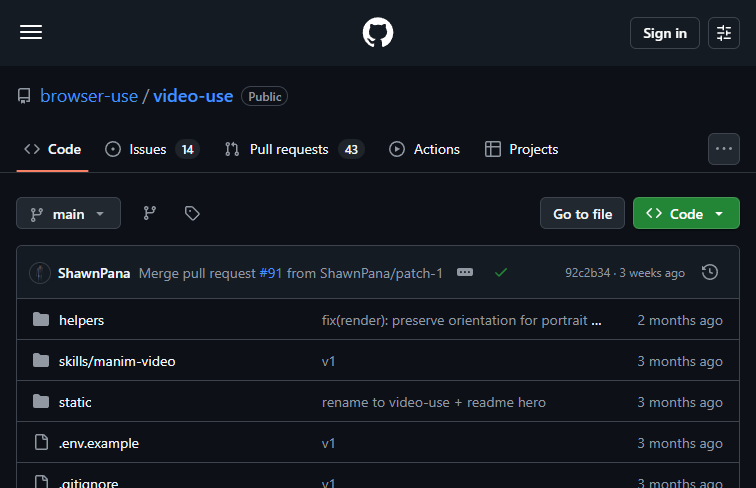Click '2 months ago' on helpers row
Screen dimensions: 756x488
point(680,320)
